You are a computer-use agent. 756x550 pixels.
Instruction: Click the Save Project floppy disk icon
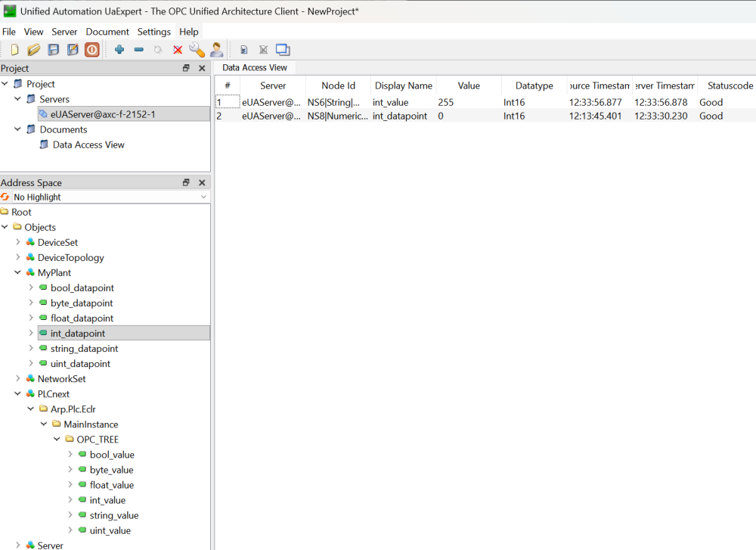54,50
